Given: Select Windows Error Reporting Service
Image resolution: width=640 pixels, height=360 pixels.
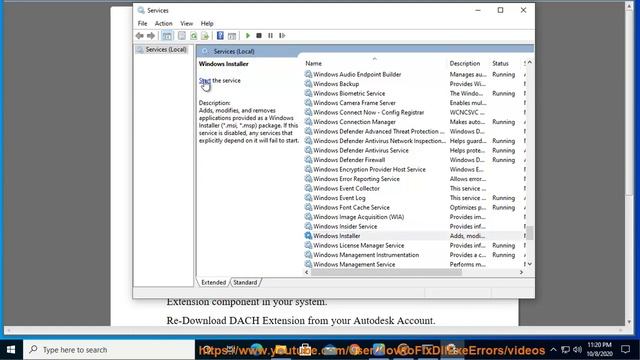Looking at the screenshot, I should coord(356,179).
